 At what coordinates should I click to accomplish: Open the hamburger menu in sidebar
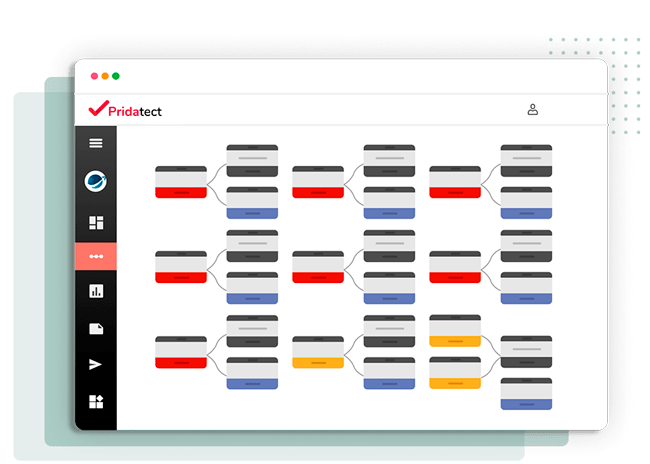point(96,143)
